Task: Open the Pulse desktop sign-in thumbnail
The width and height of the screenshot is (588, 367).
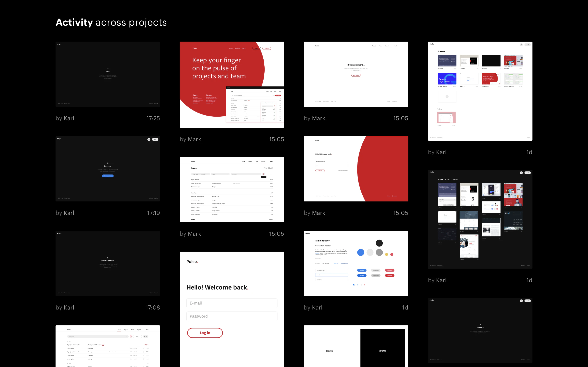Action: coord(356,169)
